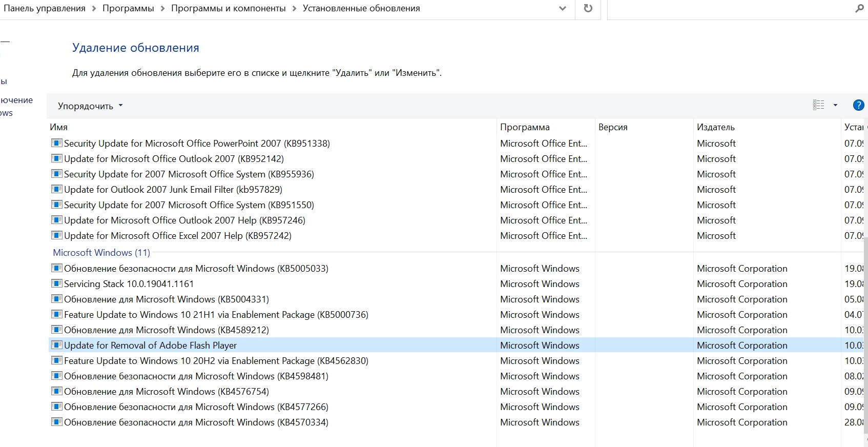The image size is (868, 447).
Task: Click icon of PowerPoint 2007 KB951338 update
Action: (x=57, y=143)
